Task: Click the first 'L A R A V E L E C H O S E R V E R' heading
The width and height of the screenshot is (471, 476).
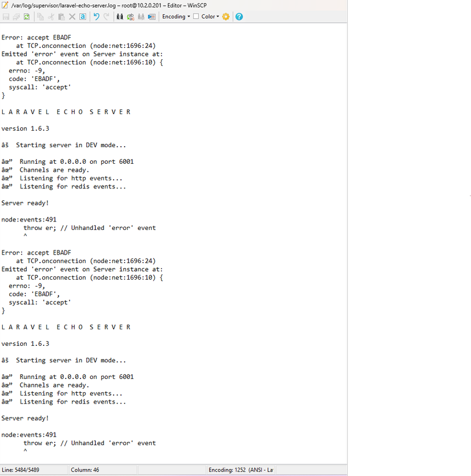Action: coord(66,112)
